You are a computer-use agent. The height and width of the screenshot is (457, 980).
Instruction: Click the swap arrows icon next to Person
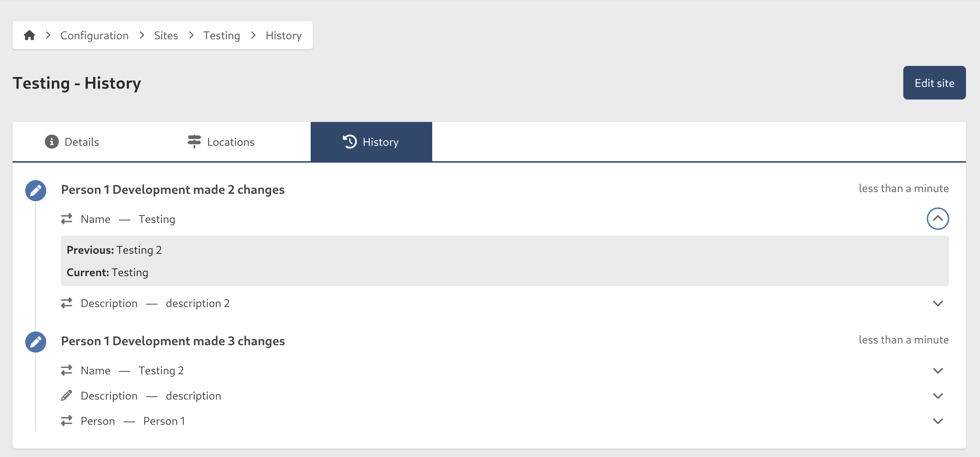(x=67, y=421)
